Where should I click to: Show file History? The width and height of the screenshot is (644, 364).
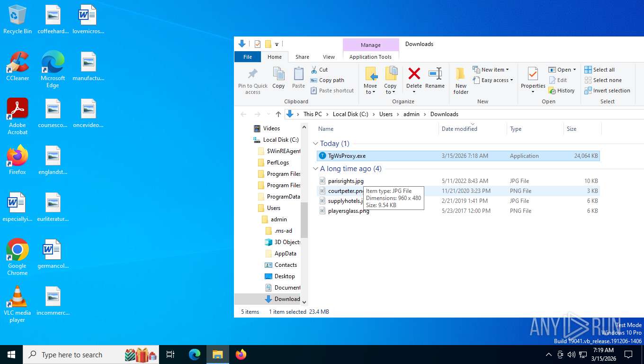click(562, 91)
